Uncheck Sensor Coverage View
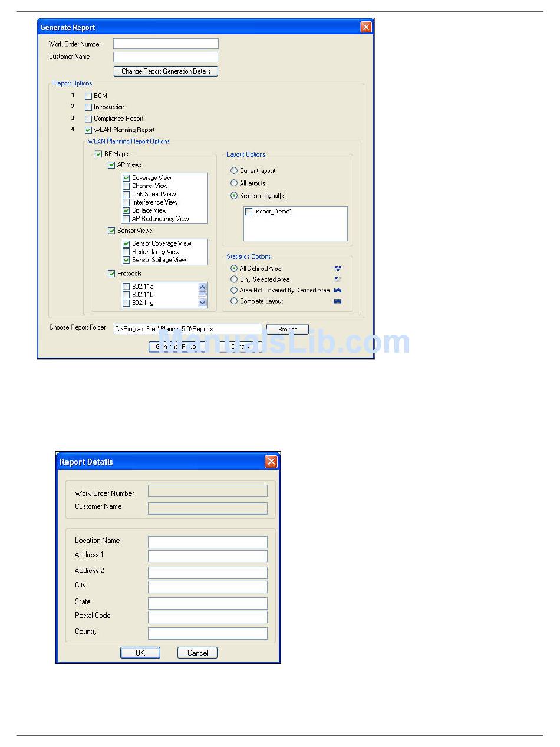Viewport: 560px width, 747px height. tap(126, 243)
